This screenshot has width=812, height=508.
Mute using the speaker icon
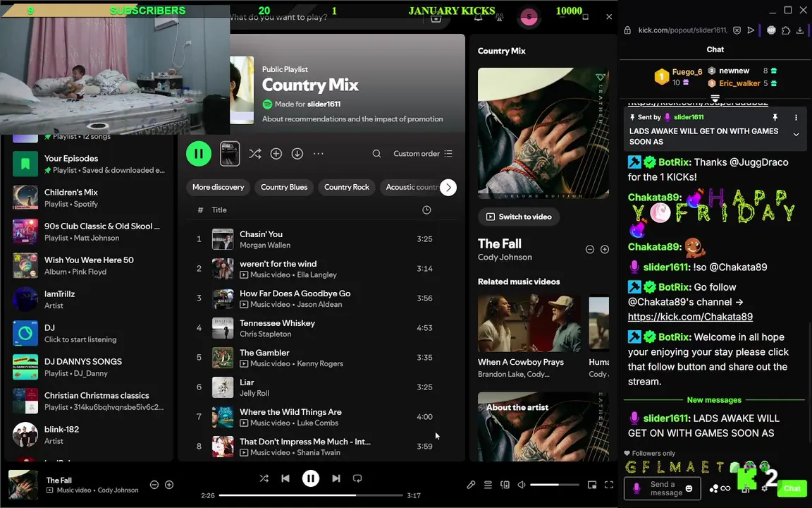click(522, 485)
